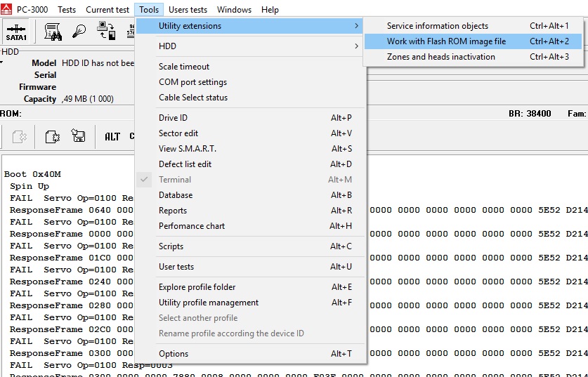The height and width of the screenshot is (377, 588).
Task: Select Work with Flash ROM image file
Action: (473, 41)
